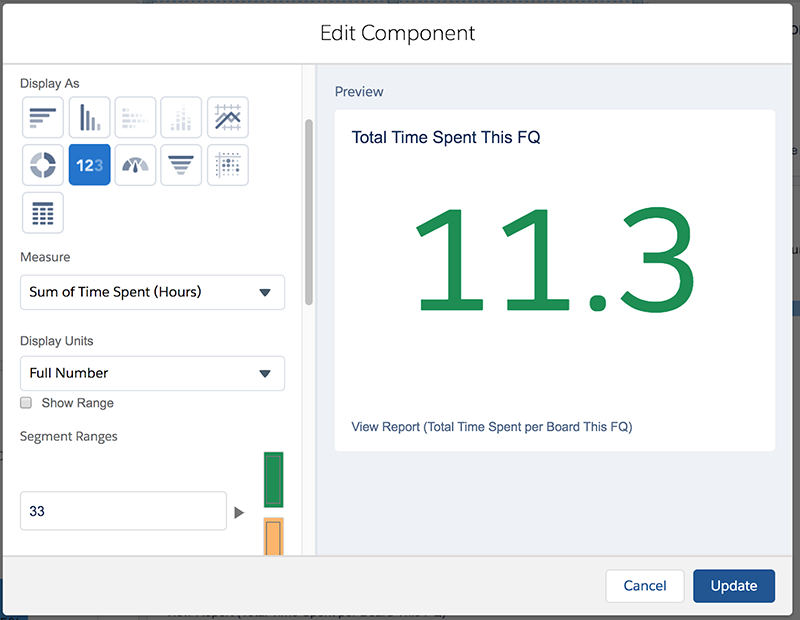Image resolution: width=800 pixels, height=620 pixels.
Task: Click the green segment range color swatch
Action: coord(273,480)
